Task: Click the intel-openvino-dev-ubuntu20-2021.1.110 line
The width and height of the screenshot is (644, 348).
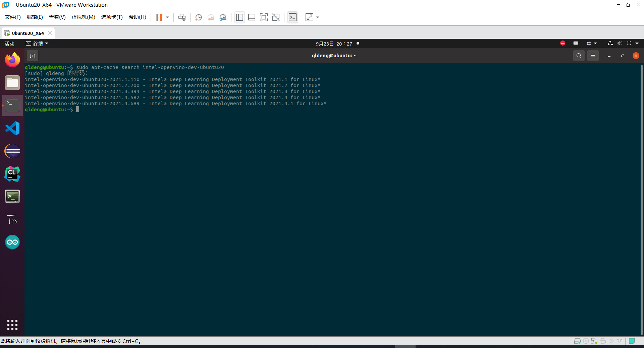Action: coord(172,79)
